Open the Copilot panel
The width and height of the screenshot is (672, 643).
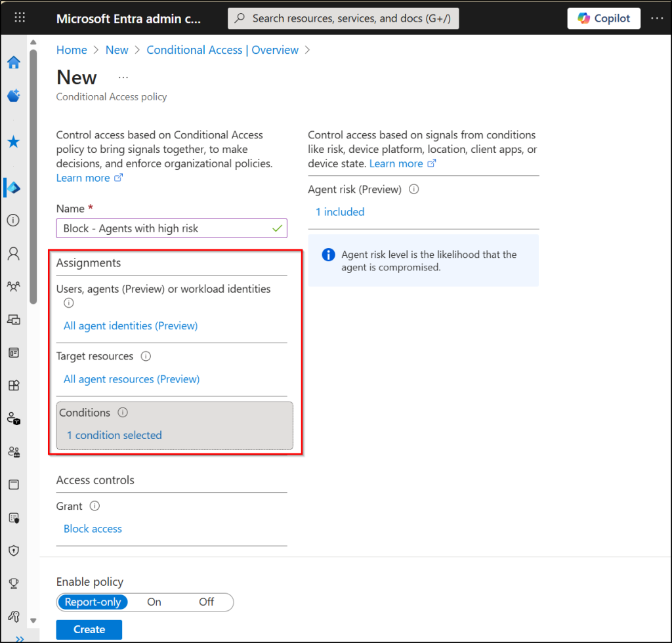(603, 18)
